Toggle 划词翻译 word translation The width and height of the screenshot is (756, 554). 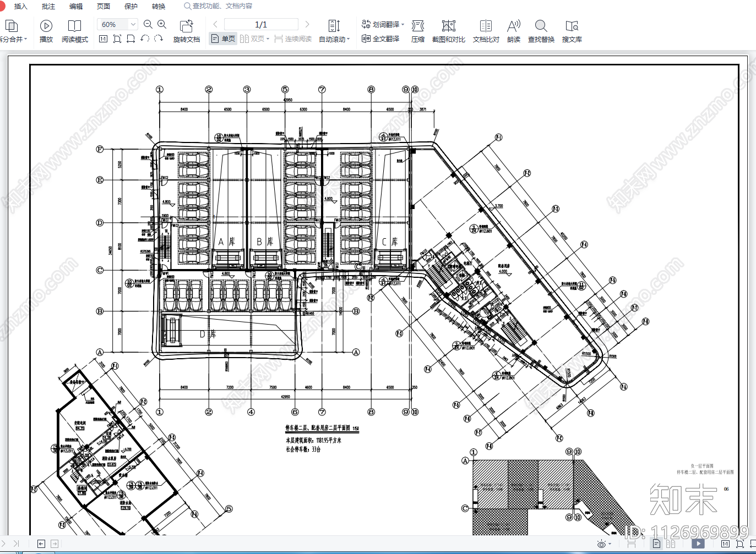[380, 24]
